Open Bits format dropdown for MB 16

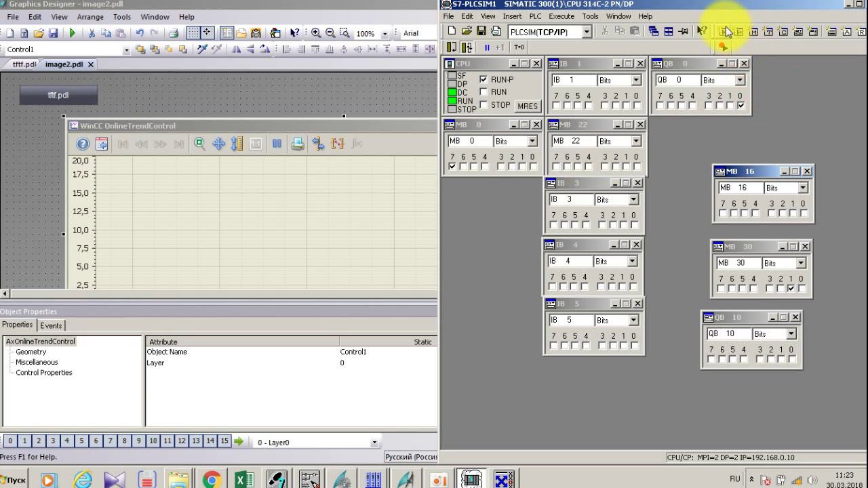803,188
